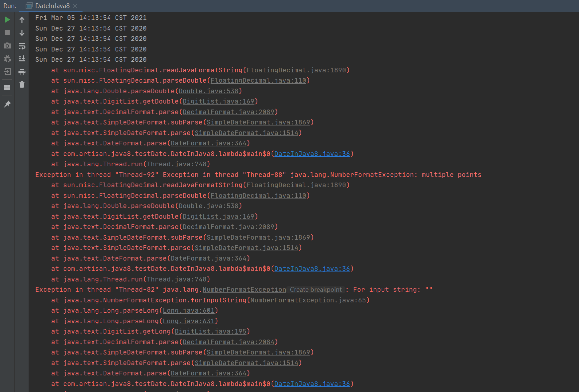
Task: Click the 'Fri Mar 05 14:13:54 CST 2021' line
Action: point(91,18)
